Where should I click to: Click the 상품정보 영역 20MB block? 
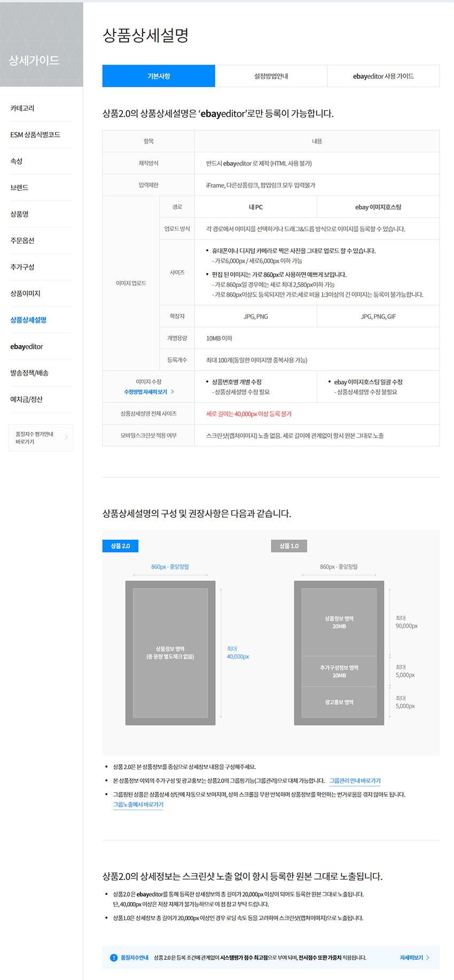click(339, 623)
